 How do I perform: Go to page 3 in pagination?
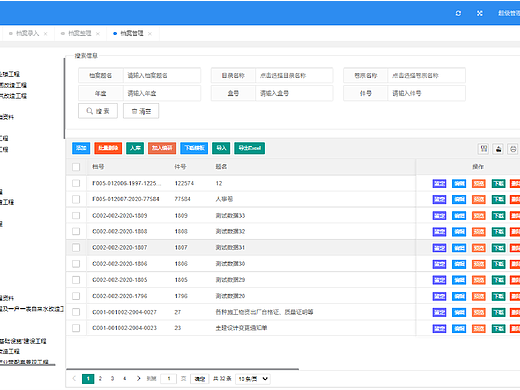point(112,378)
